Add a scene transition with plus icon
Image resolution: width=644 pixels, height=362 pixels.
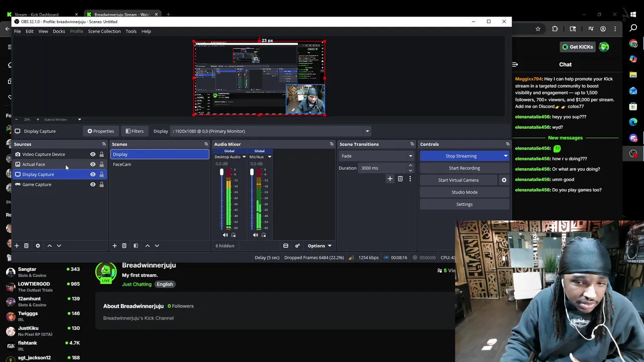pos(390,178)
